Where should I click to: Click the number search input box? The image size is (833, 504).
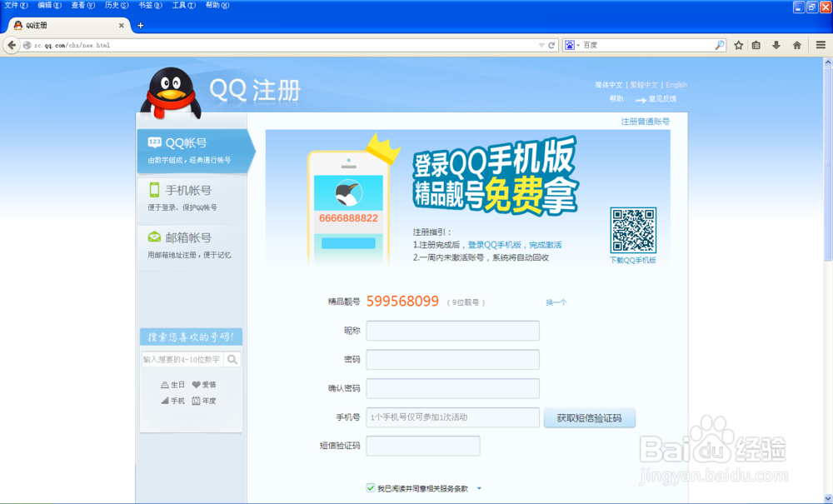[x=182, y=360]
